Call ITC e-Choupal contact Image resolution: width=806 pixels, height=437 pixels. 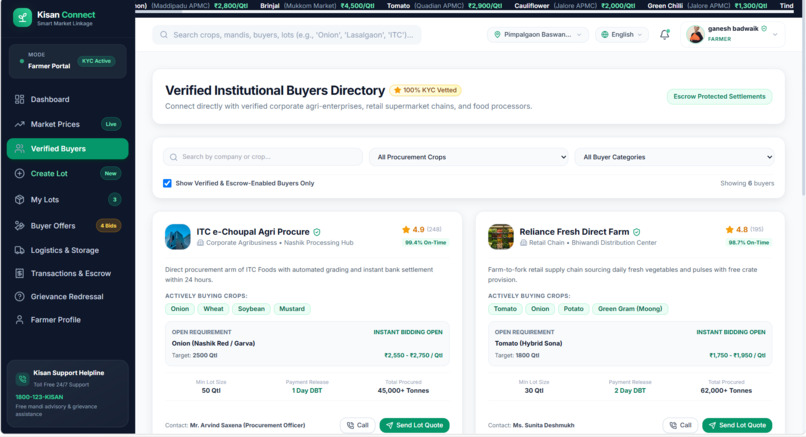(x=357, y=425)
